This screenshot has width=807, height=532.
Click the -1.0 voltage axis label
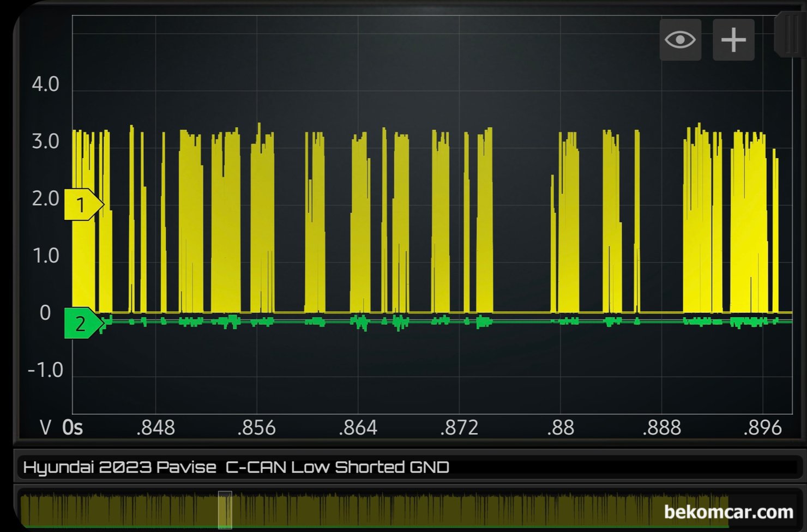coord(45,371)
